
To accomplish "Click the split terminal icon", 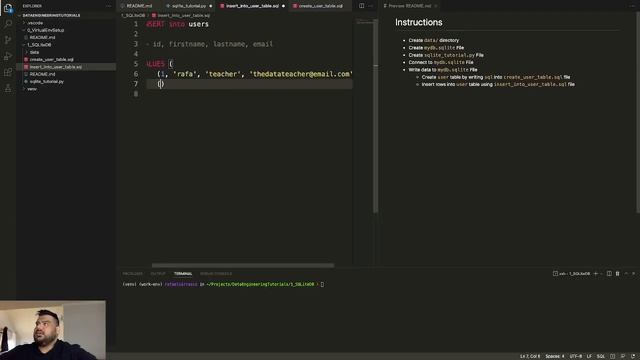I will click(609, 273).
